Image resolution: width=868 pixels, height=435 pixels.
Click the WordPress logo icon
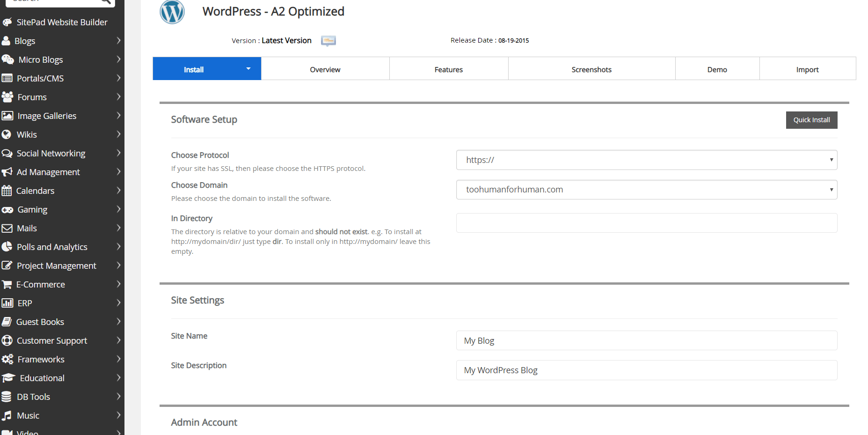point(172,12)
